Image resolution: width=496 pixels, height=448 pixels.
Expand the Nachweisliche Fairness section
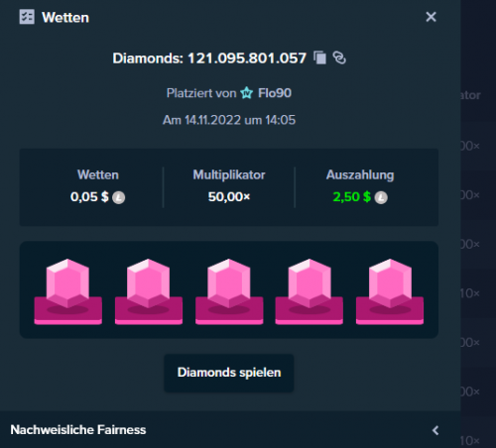(x=230, y=429)
